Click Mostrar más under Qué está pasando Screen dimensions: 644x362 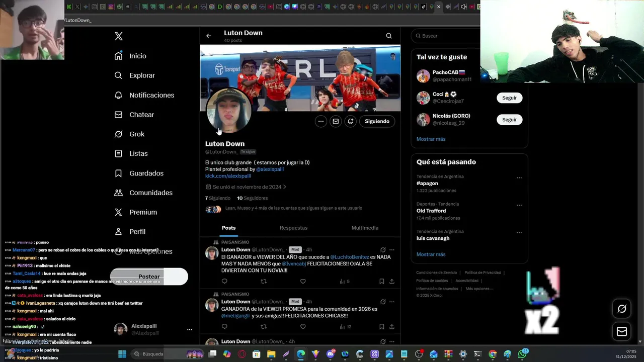(x=431, y=254)
